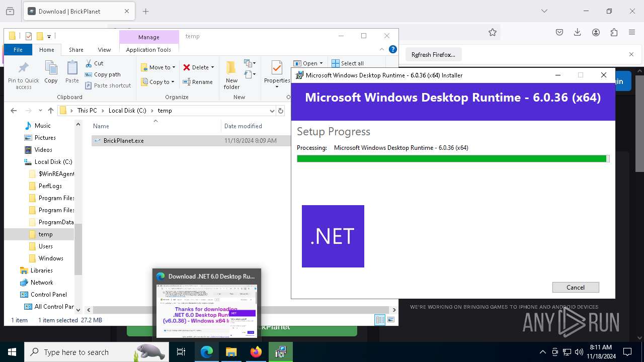Dismiss the Refresh Firefox notification bar
Image resolution: width=644 pixels, height=362 pixels.
point(631,54)
